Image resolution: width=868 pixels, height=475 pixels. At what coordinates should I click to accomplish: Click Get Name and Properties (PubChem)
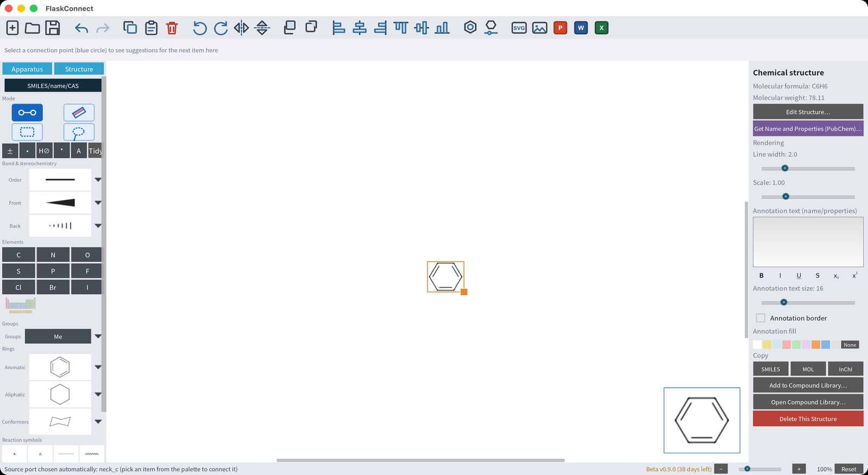pos(808,129)
